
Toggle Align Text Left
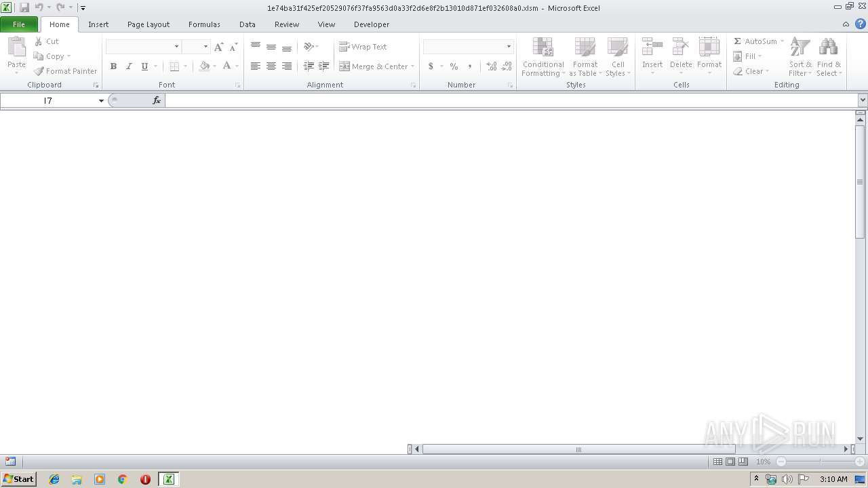(x=256, y=66)
